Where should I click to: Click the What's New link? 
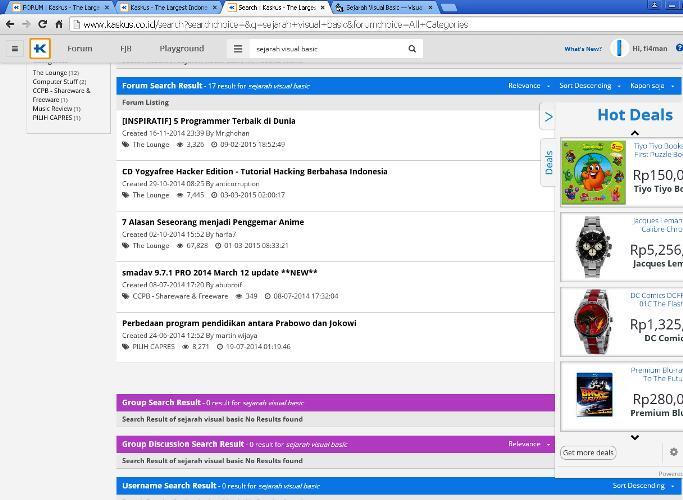coord(583,49)
